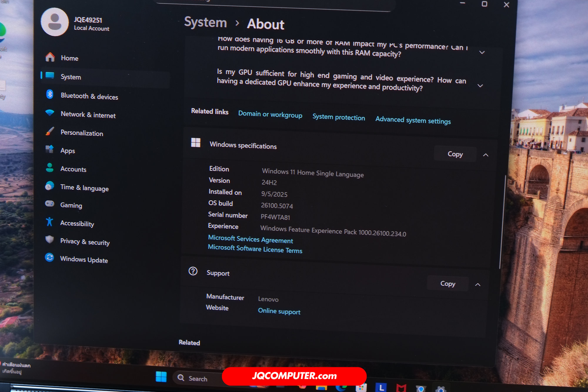Open Advanced system settings link
Image resolution: width=588 pixels, height=392 pixels.
point(413,120)
